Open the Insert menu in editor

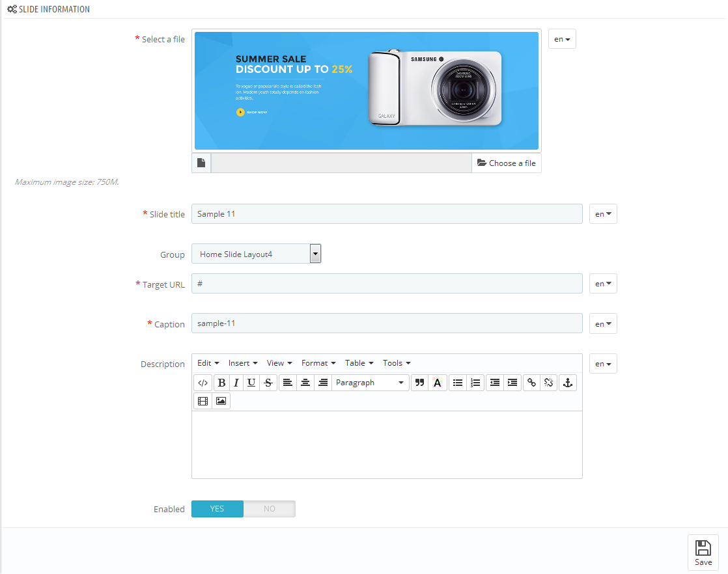(x=243, y=363)
